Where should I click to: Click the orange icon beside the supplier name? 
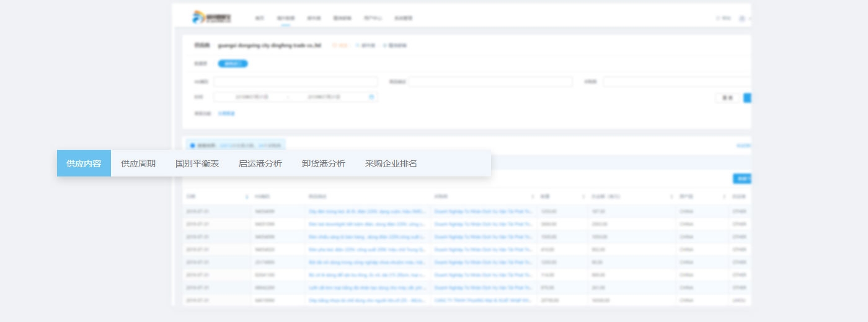coord(335,45)
